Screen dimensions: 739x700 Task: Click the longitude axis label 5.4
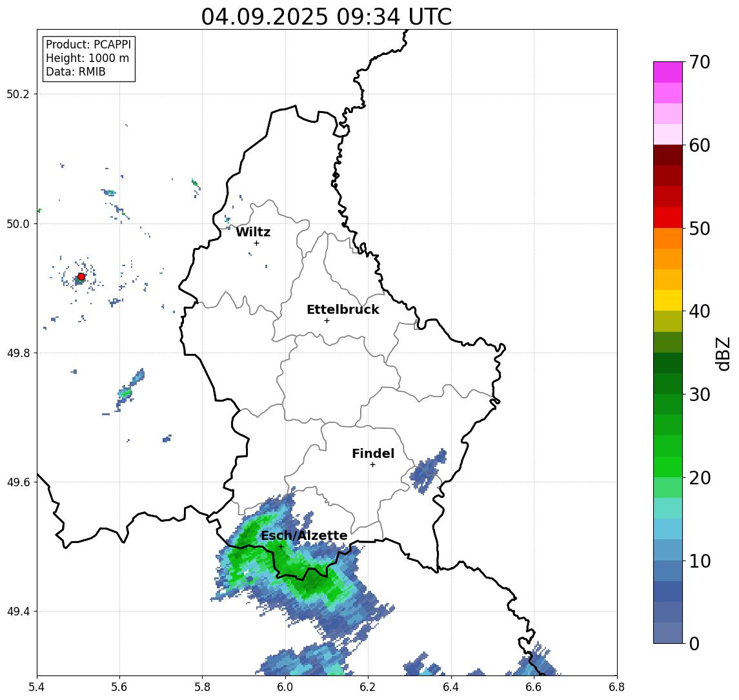pos(37,687)
